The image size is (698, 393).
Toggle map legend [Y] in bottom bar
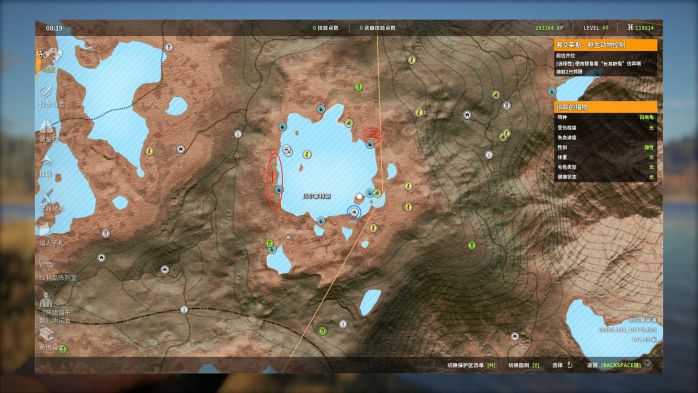[x=524, y=365]
